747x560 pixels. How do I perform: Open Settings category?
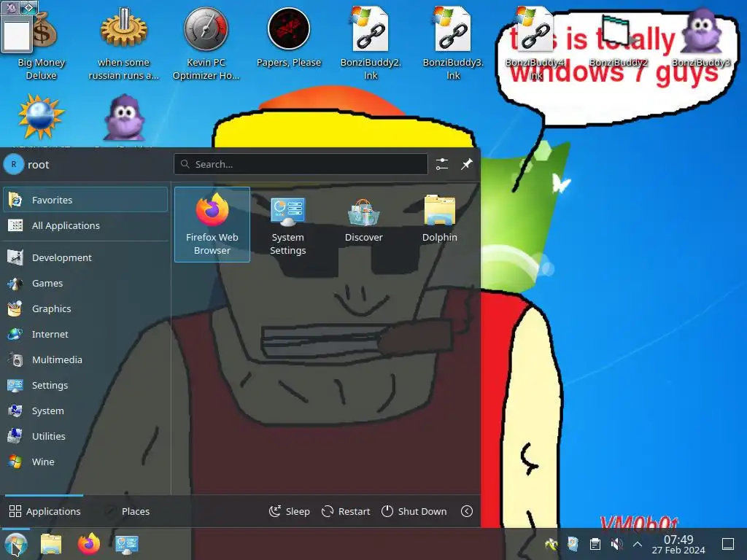(x=85, y=385)
